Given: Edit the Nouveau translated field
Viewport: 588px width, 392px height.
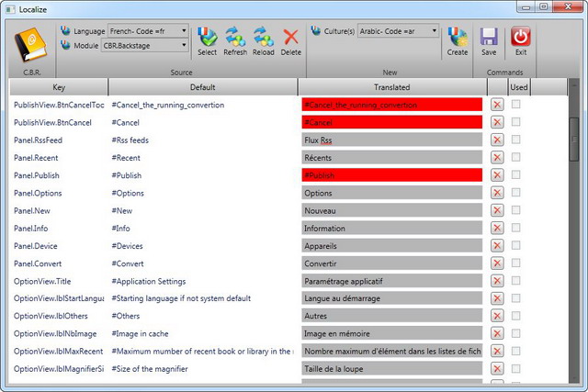Looking at the screenshot, I should [x=392, y=210].
